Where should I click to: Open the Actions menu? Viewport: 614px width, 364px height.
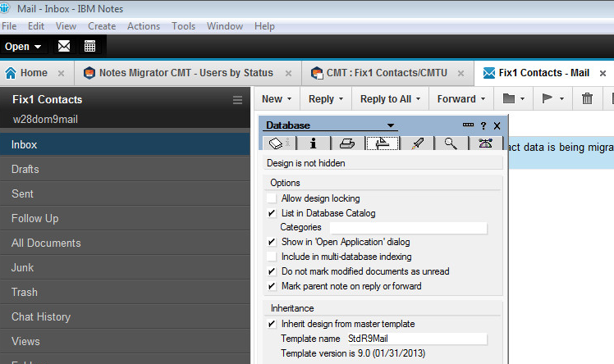tap(144, 26)
